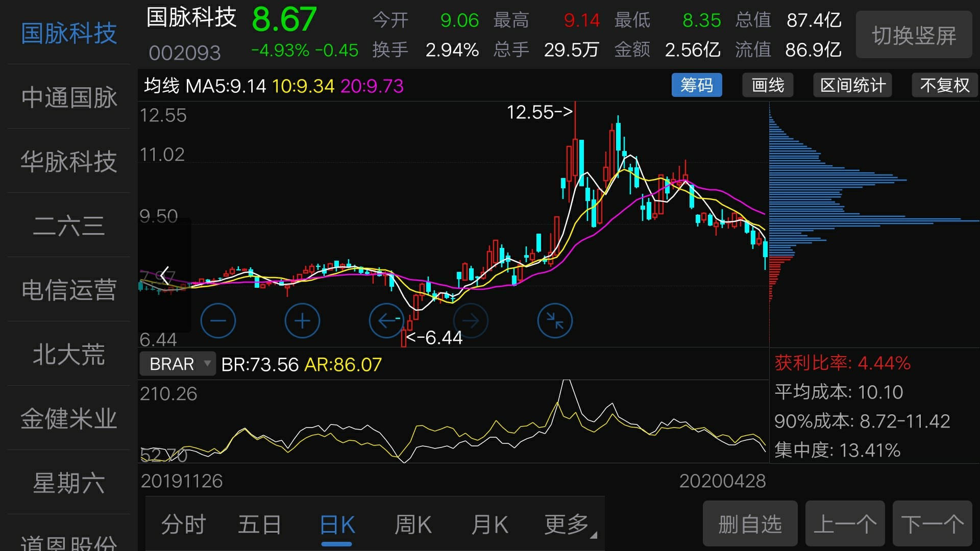
Task: Open 区间统计 range statistics
Action: coord(852,85)
